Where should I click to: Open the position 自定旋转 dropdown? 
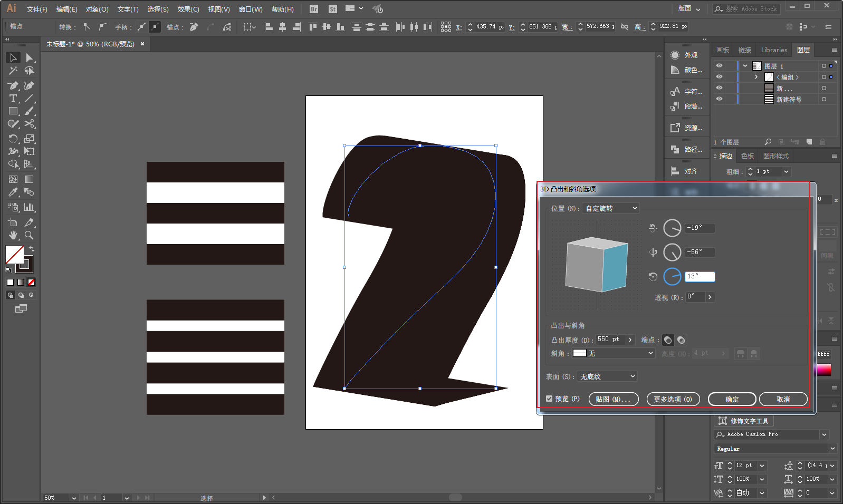click(611, 208)
